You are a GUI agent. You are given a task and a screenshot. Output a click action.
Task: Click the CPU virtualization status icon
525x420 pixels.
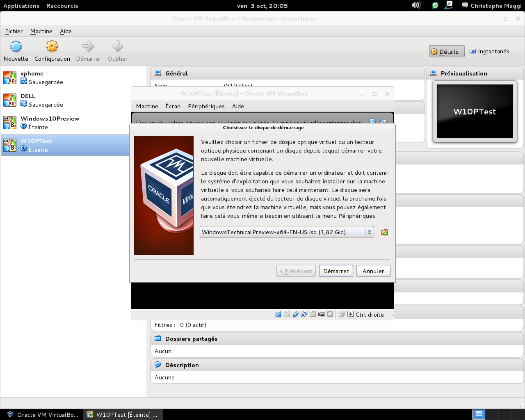pyautogui.click(x=330, y=314)
